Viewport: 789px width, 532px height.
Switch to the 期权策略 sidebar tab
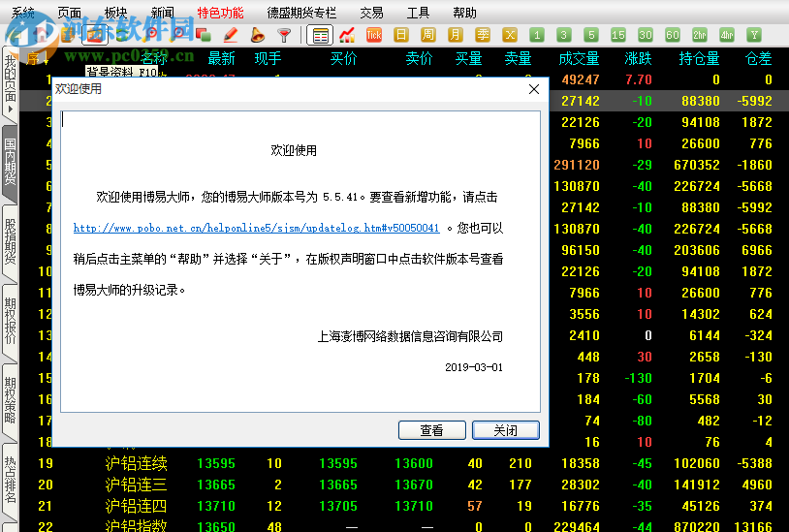10,401
